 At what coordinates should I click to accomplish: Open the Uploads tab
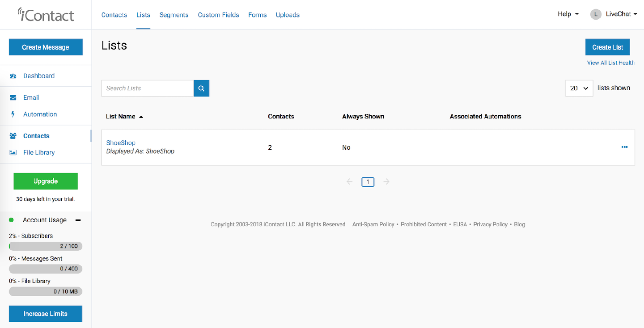(288, 15)
